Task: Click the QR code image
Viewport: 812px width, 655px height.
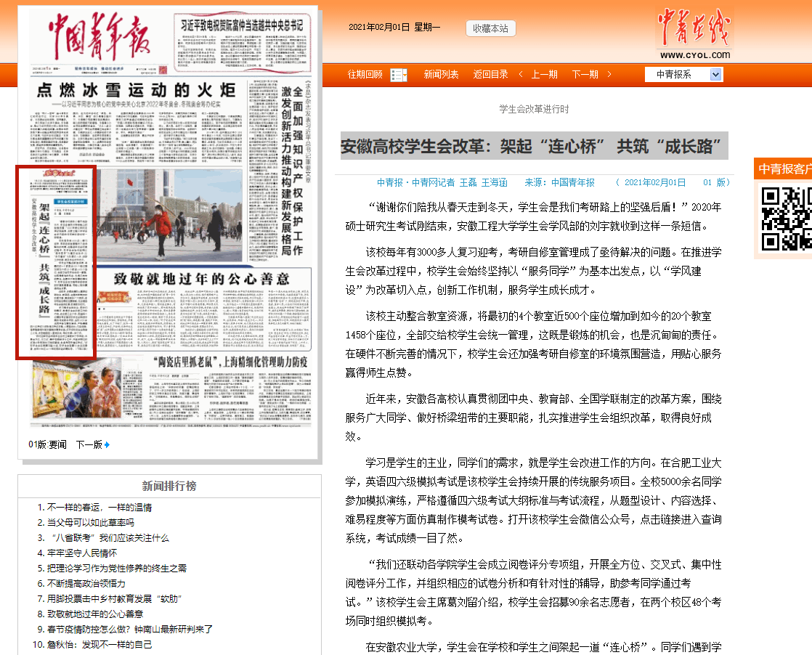Action: (786, 219)
